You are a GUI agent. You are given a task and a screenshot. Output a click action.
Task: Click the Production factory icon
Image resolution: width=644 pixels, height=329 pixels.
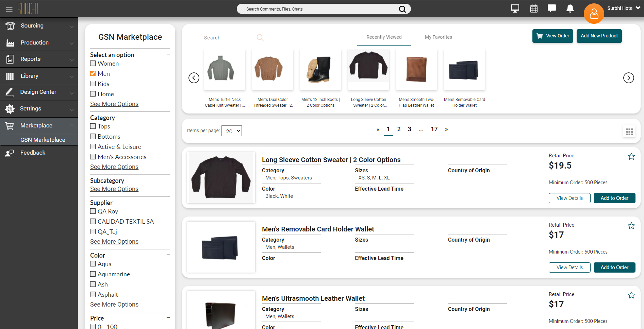point(10,43)
